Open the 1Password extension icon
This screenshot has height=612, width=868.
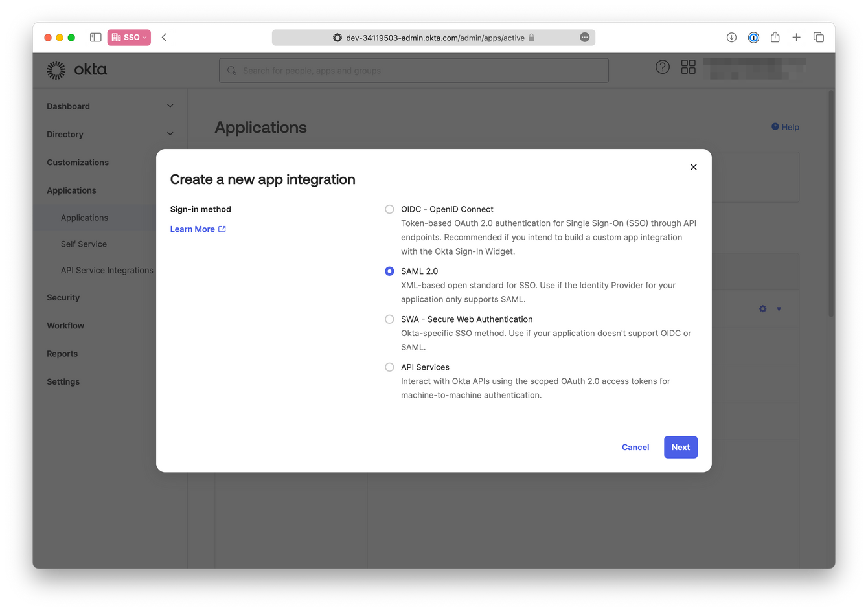point(753,38)
